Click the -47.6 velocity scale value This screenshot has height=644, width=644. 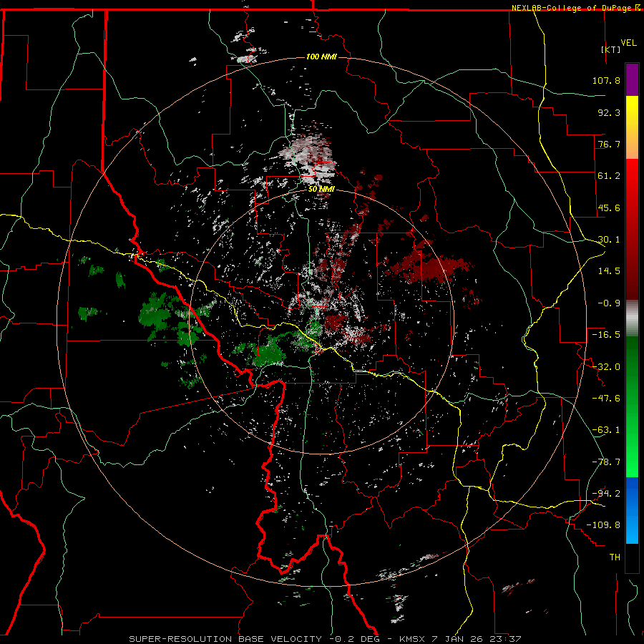606,399
